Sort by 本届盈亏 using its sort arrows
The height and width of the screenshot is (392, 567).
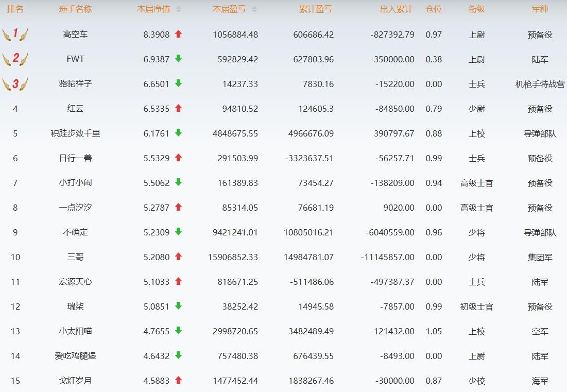coord(254,9)
